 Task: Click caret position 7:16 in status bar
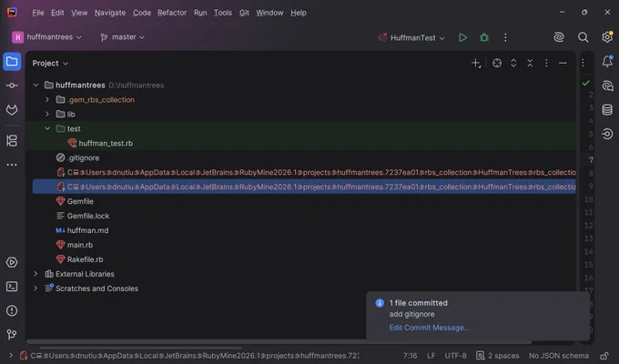410,356
